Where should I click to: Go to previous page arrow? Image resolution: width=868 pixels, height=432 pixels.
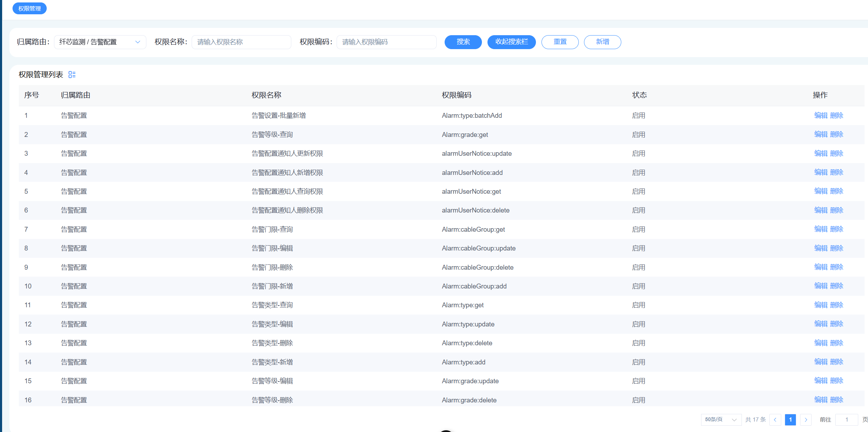click(775, 419)
